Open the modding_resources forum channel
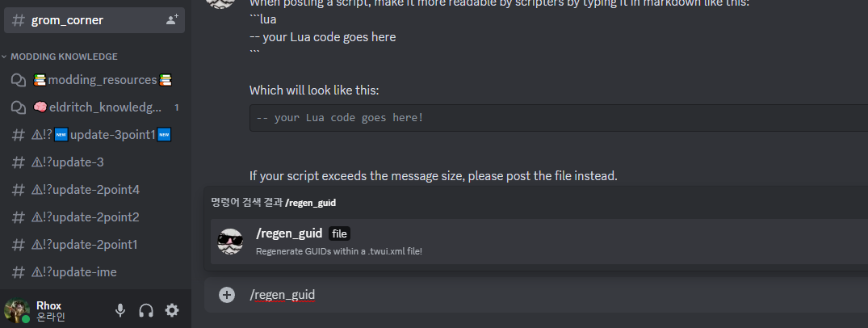 [94, 80]
